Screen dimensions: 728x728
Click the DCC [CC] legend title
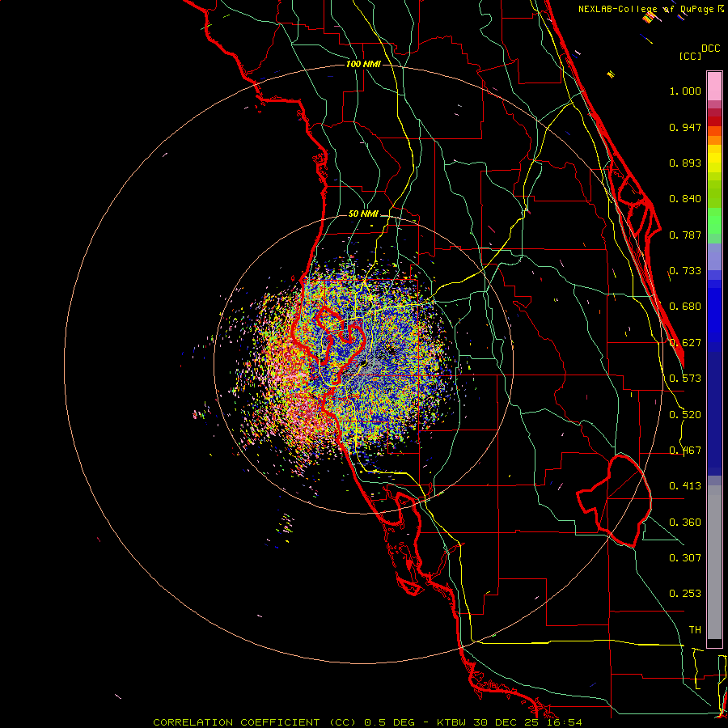pyautogui.click(x=699, y=52)
